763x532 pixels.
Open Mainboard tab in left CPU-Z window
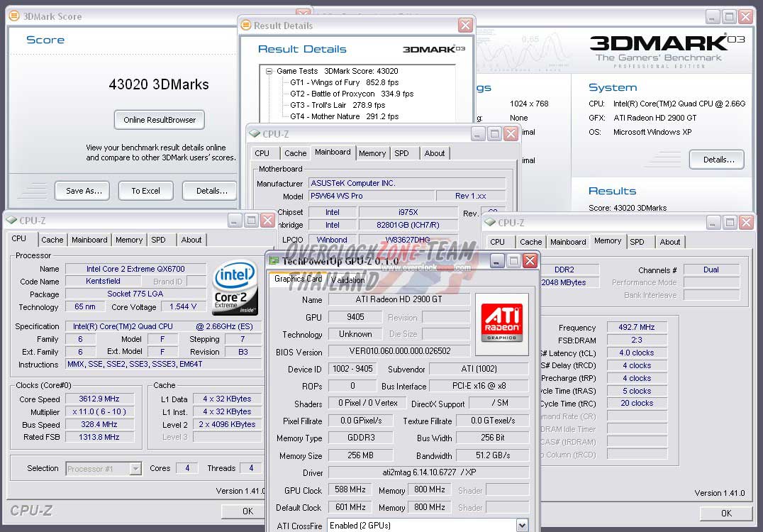point(89,240)
